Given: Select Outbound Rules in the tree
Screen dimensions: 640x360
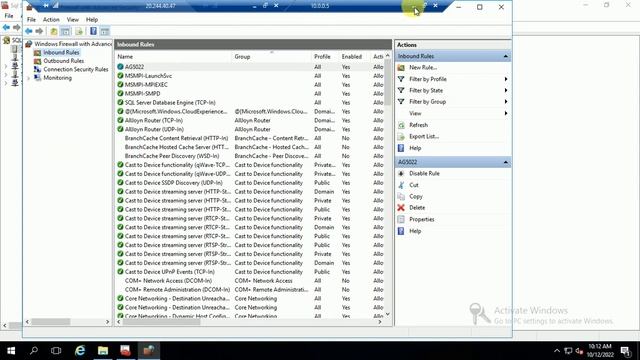Looking at the screenshot, I should [63, 61].
